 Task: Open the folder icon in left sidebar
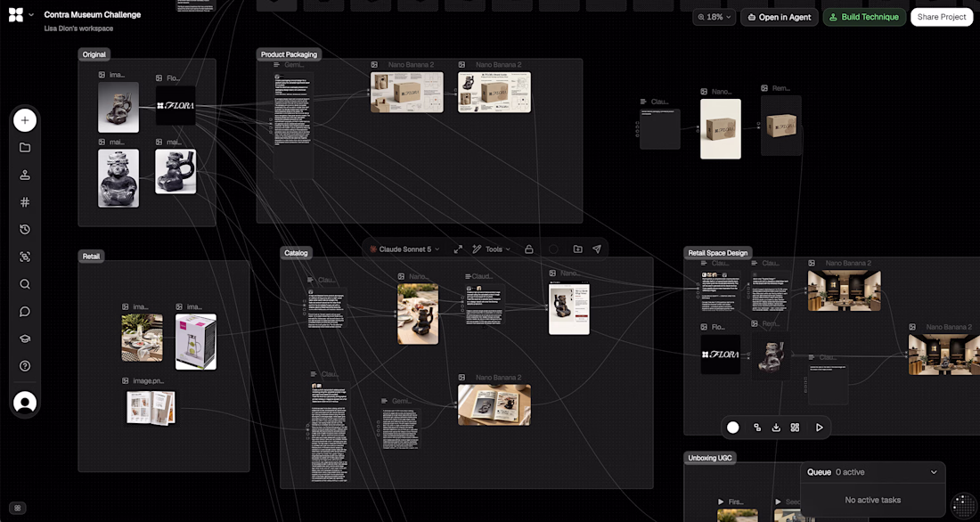(x=25, y=148)
